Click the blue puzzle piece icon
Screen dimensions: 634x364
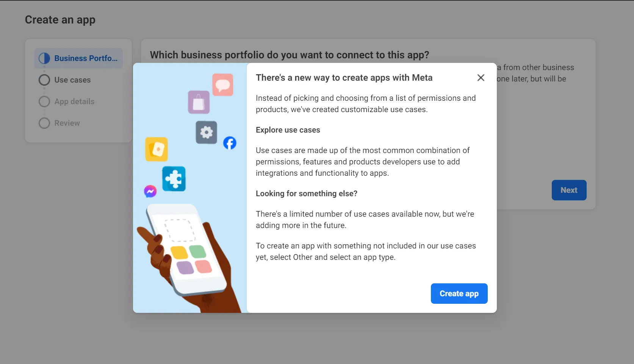point(174,179)
